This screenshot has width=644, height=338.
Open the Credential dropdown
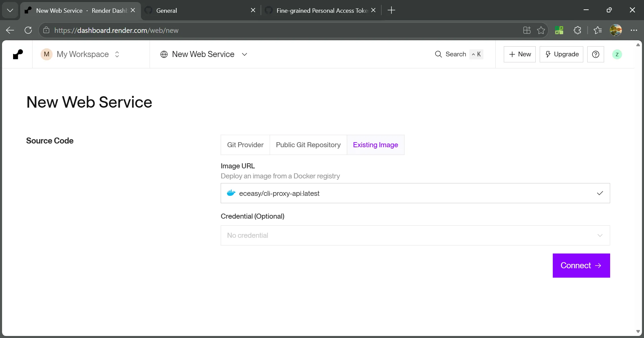(x=415, y=235)
